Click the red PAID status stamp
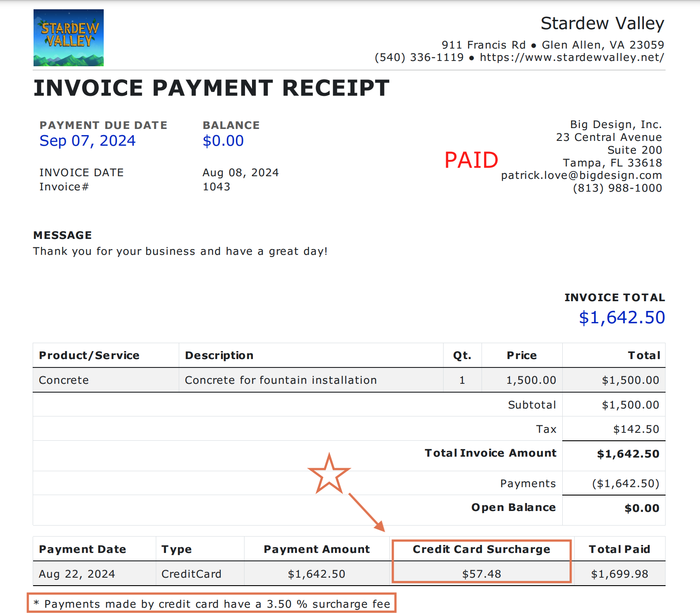Screen dimensions: 700x613 click(x=471, y=160)
